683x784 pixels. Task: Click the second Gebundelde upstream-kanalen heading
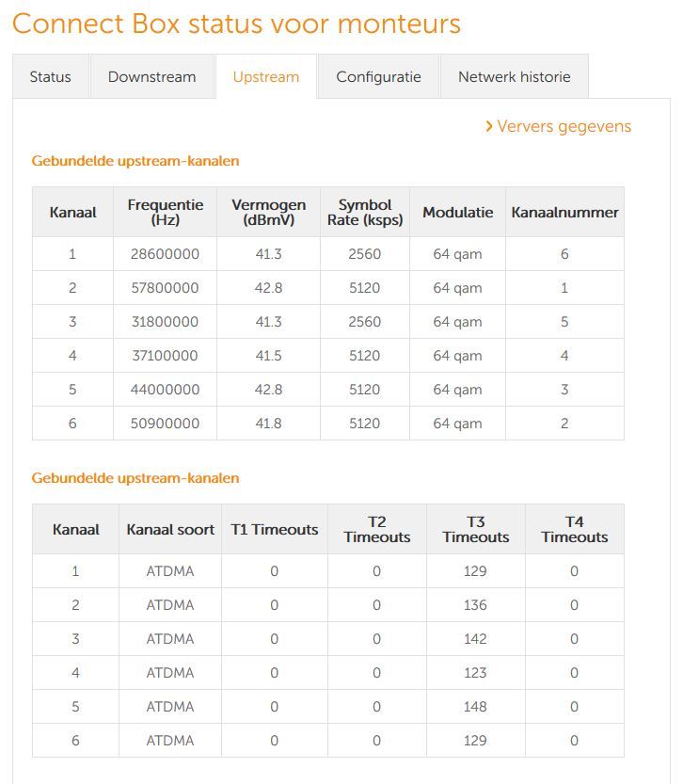135,478
